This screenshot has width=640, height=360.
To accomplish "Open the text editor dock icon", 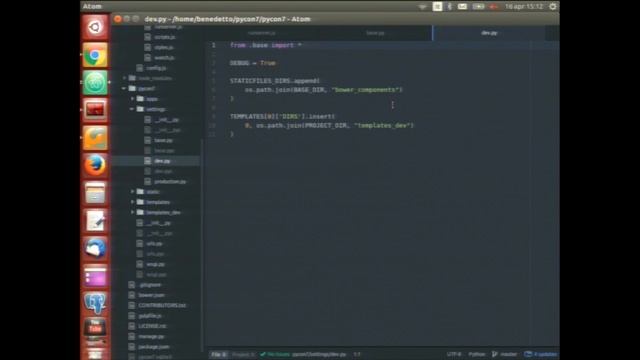I will click(95, 221).
